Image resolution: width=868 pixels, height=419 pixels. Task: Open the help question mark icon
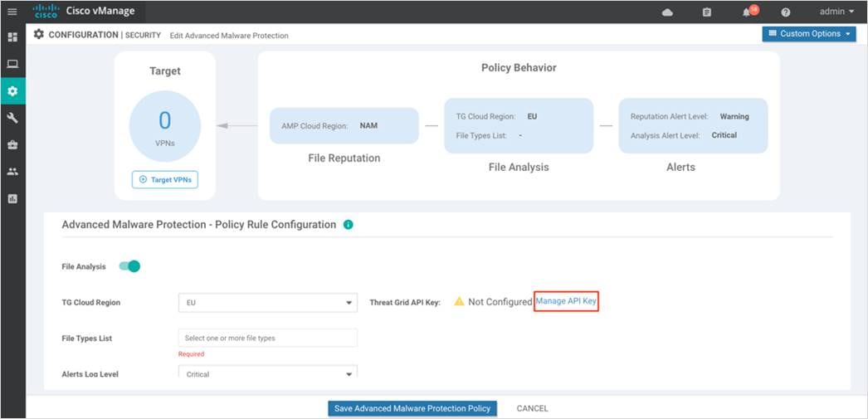(x=786, y=12)
